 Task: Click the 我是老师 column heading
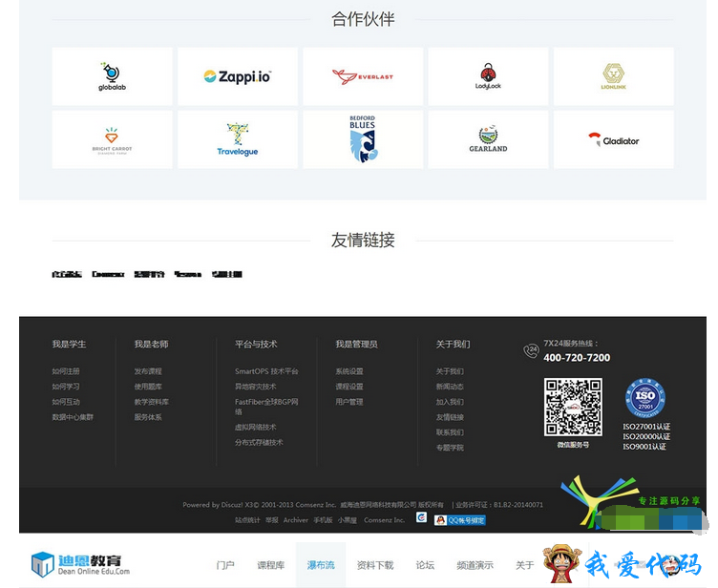151,345
